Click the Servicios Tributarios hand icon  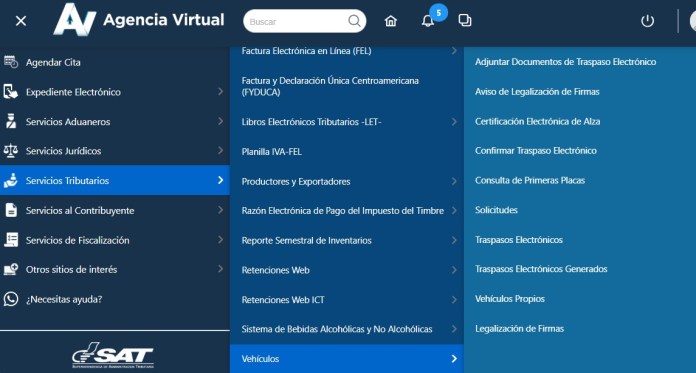(11, 180)
